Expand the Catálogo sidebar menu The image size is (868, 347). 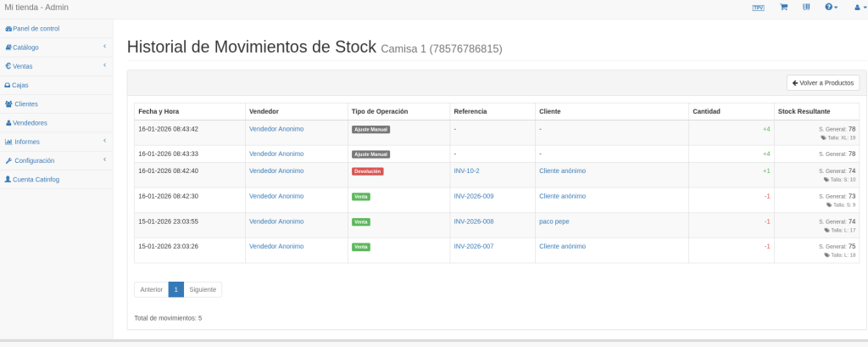click(x=56, y=48)
